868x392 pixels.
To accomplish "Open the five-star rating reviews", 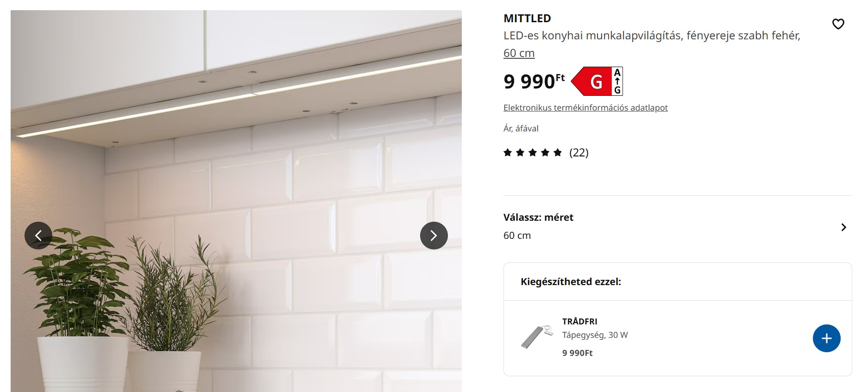I will coord(533,153).
